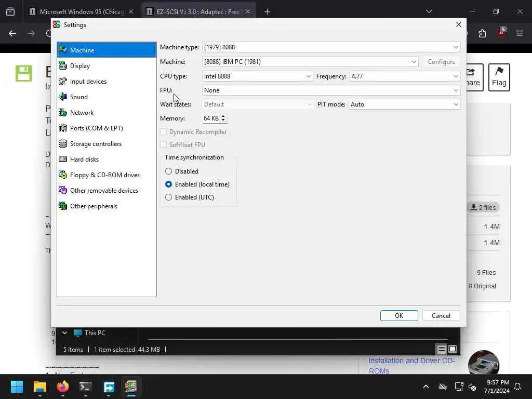The width and height of the screenshot is (532, 399).
Task: Open the PIT mode dropdown
Action: point(404,104)
